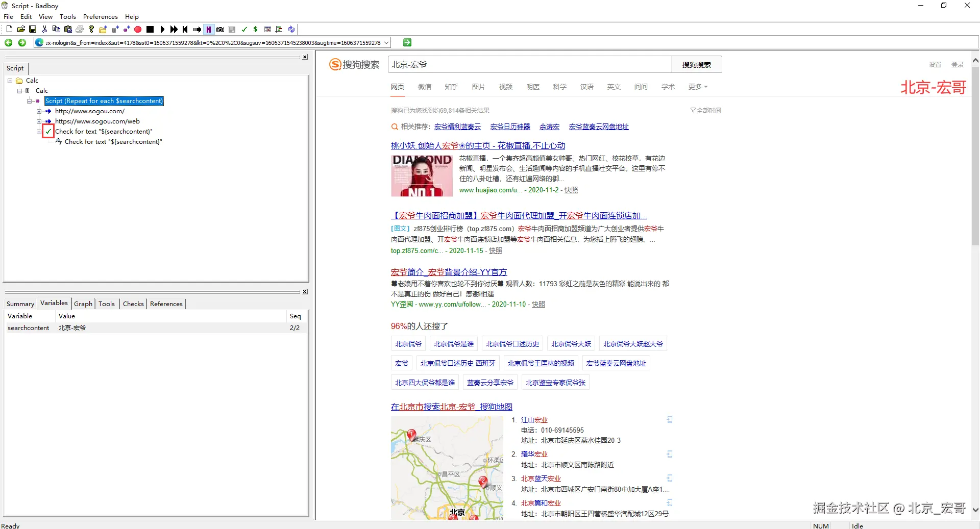
Task: Rewind to the start of the script
Action: coord(185,30)
